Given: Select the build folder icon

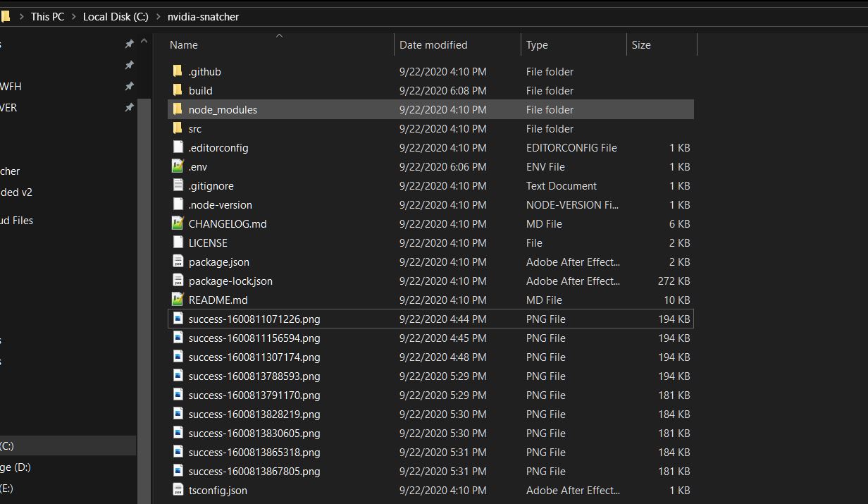Looking at the screenshot, I should tap(178, 90).
